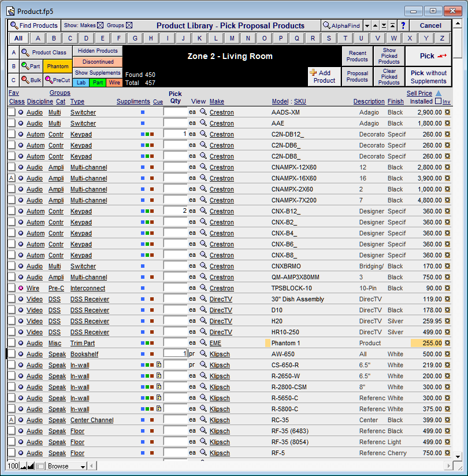The height and width of the screenshot is (476, 468).
Task: Filter by letter K tab
Action: (199, 38)
